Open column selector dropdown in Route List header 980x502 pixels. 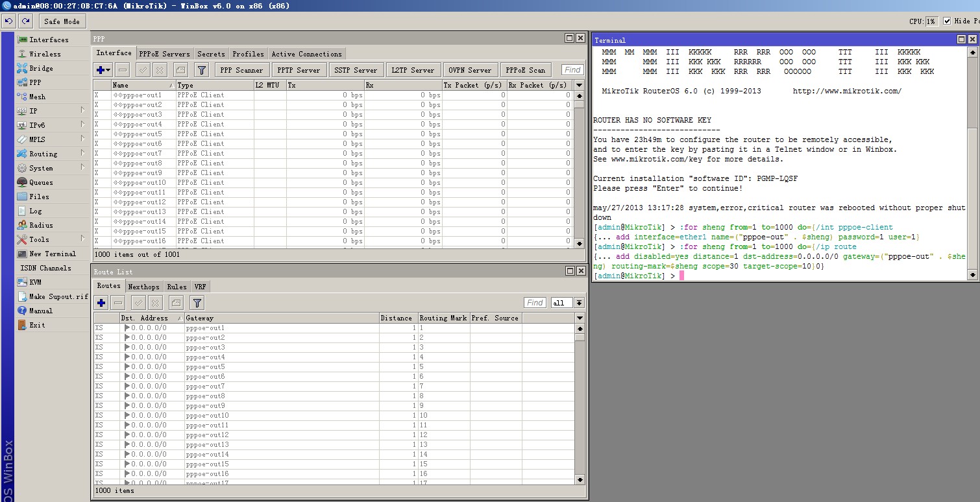point(580,318)
